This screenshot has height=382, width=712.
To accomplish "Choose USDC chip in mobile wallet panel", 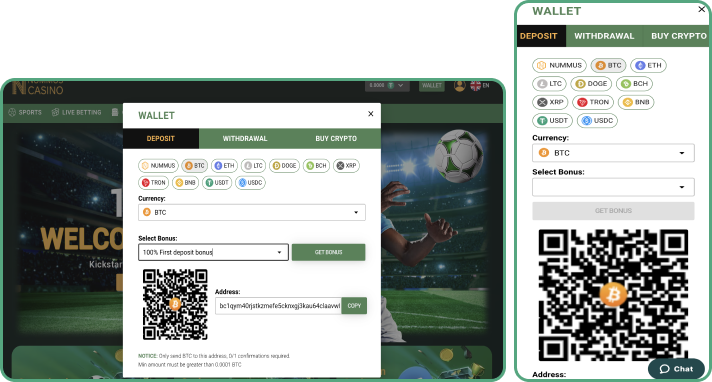I will pos(597,120).
